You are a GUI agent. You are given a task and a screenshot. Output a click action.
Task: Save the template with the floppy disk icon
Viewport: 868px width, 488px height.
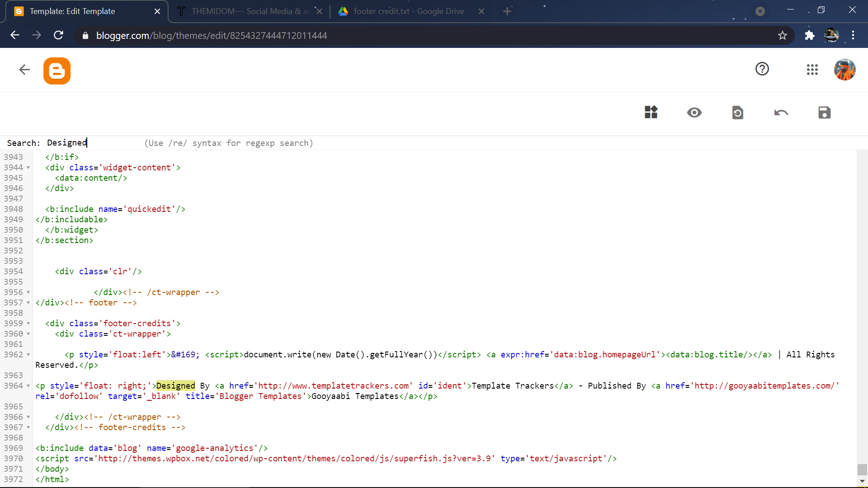click(824, 113)
